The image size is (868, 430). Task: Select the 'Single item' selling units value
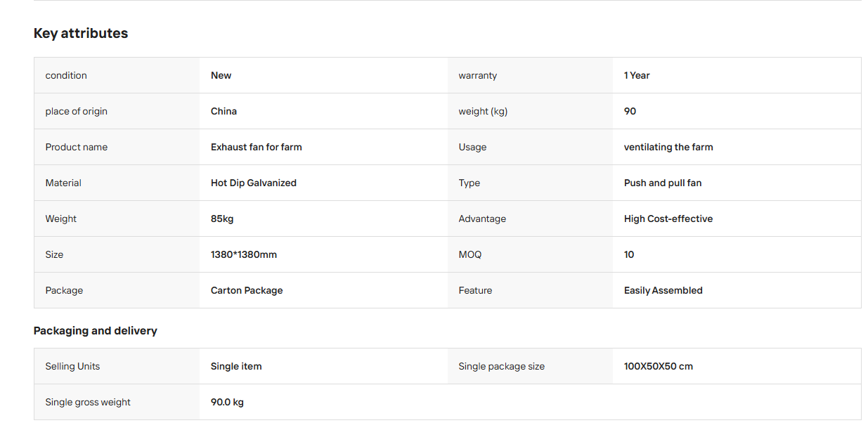pos(236,366)
